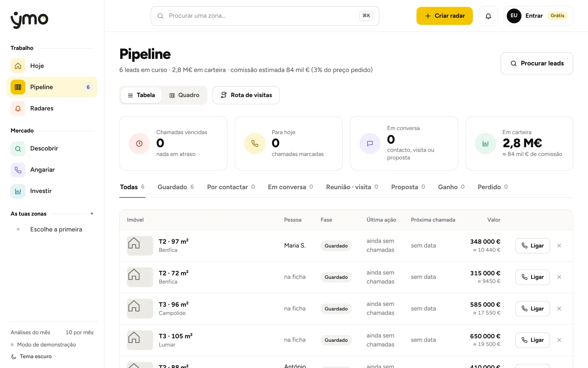The image size is (588, 368).
Task: Click the Valor column header
Action: (x=494, y=220)
